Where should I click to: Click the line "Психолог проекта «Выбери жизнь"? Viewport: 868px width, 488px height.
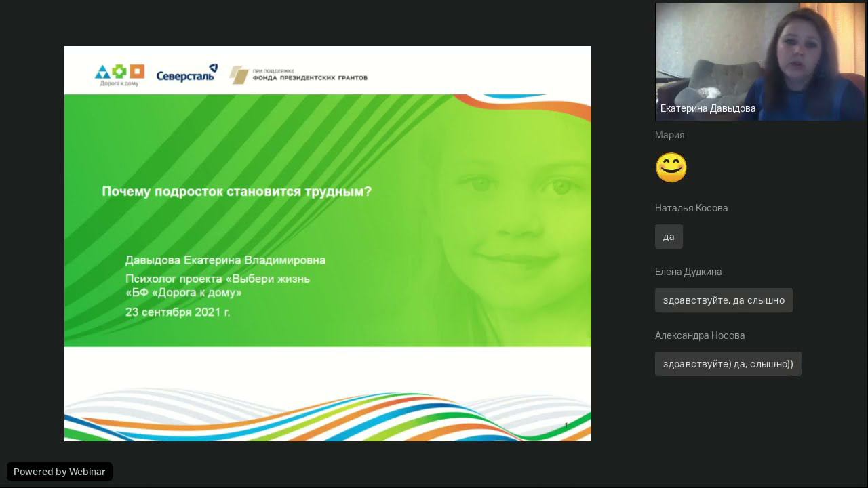click(218, 279)
